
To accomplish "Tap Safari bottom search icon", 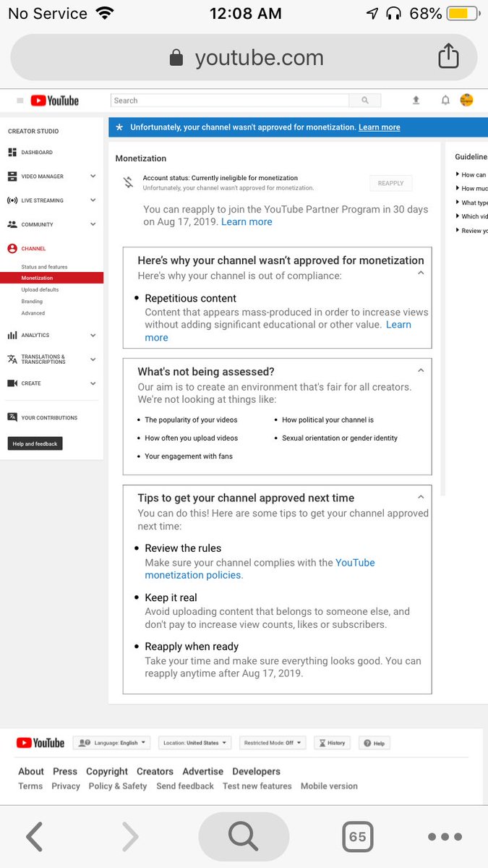I will 244,837.
